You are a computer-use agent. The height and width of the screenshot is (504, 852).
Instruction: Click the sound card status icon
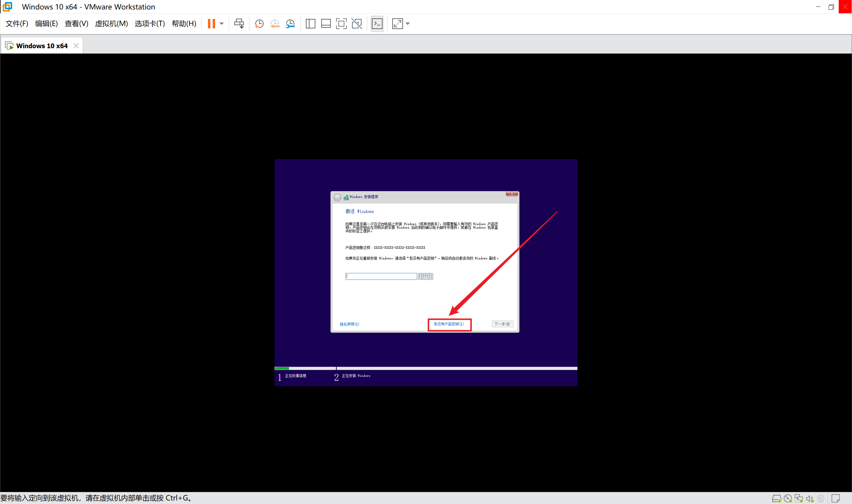[x=810, y=499]
